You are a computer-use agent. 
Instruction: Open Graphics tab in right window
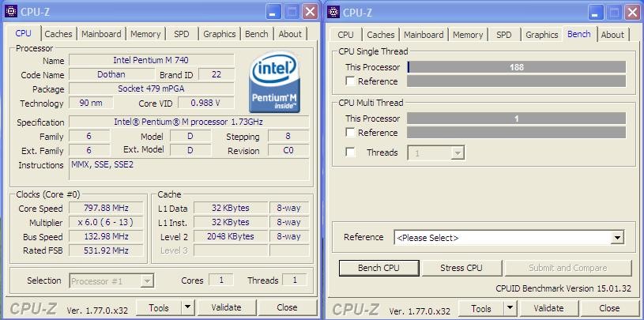click(x=542, y=35)
